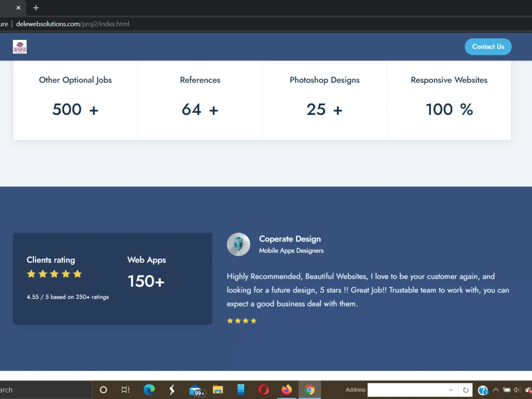Launch Microsoft Edge from the taskbar
The width and height of the screenshot is (532, 399).
click(x=149, y=390)
